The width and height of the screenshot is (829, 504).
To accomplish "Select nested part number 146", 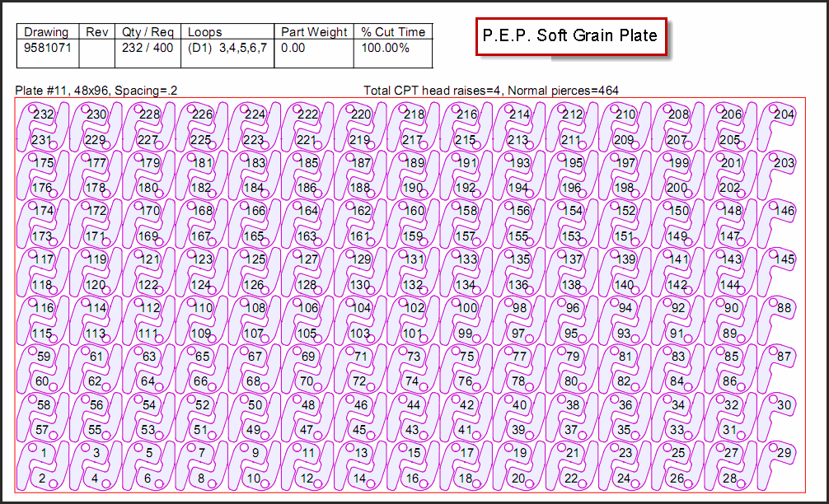I will [x=785, y=211].
